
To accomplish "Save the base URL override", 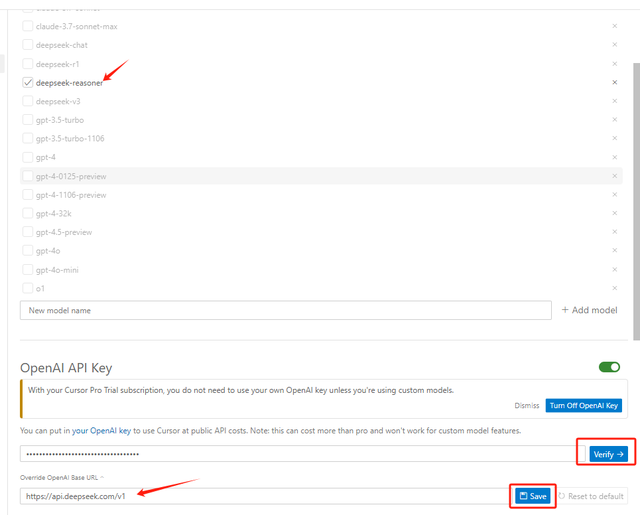I will click(x=533, y=496).
